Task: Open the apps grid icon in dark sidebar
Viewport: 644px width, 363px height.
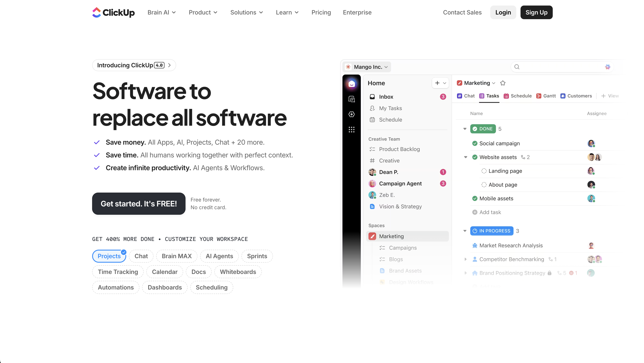Action: 351,129
